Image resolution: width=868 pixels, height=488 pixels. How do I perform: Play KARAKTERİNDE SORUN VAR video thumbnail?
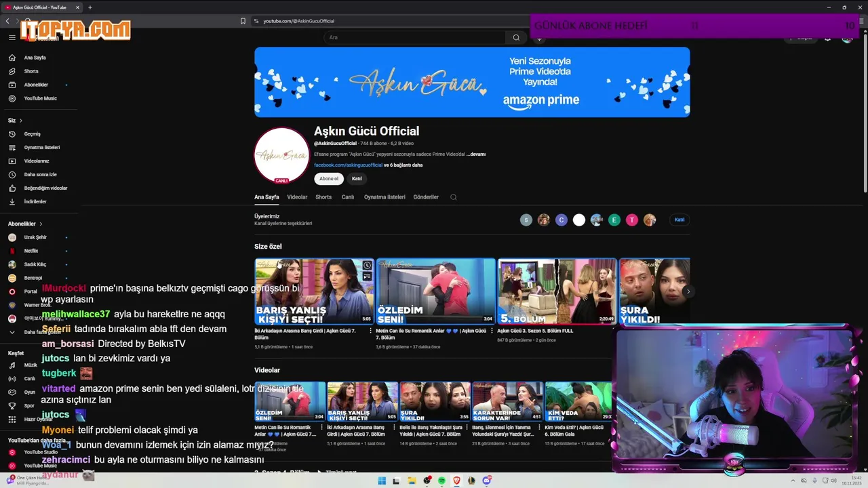pos(507,401)
